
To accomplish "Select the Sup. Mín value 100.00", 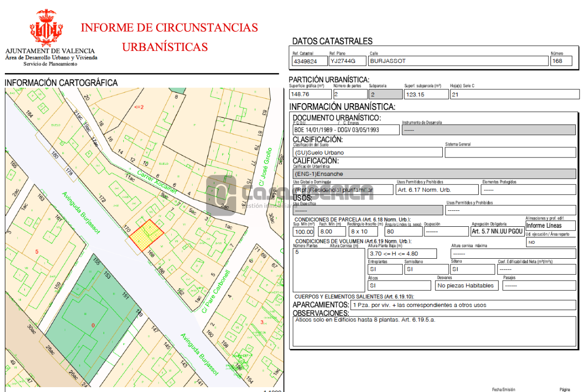I will 305,232.
